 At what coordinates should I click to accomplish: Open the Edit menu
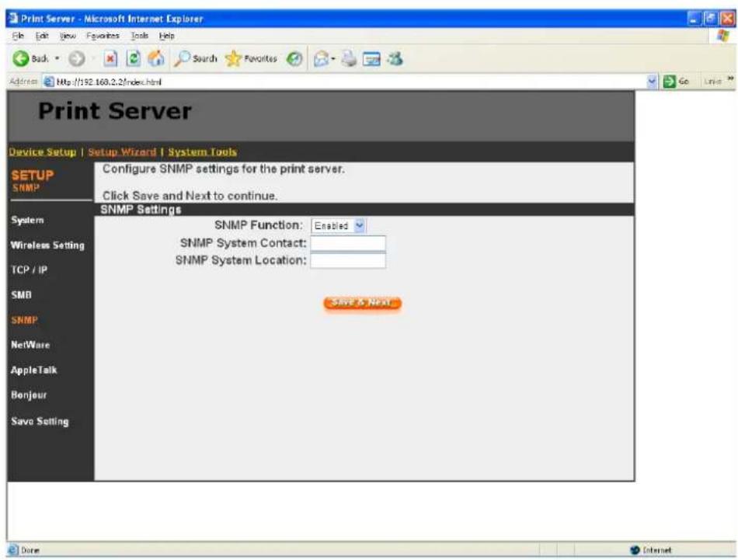click(x=42, y=36)
